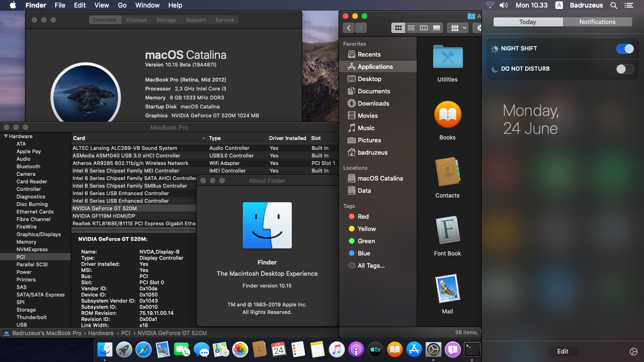
Task: Open the Contacts icon in the Dock
Action: (259, 349)
